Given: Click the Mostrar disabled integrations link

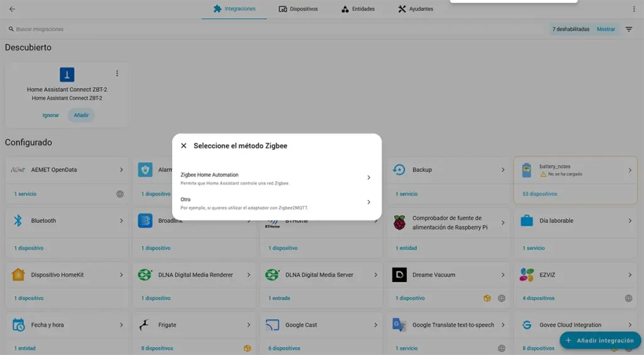Looking at the screenshot, I should [606, 29].
